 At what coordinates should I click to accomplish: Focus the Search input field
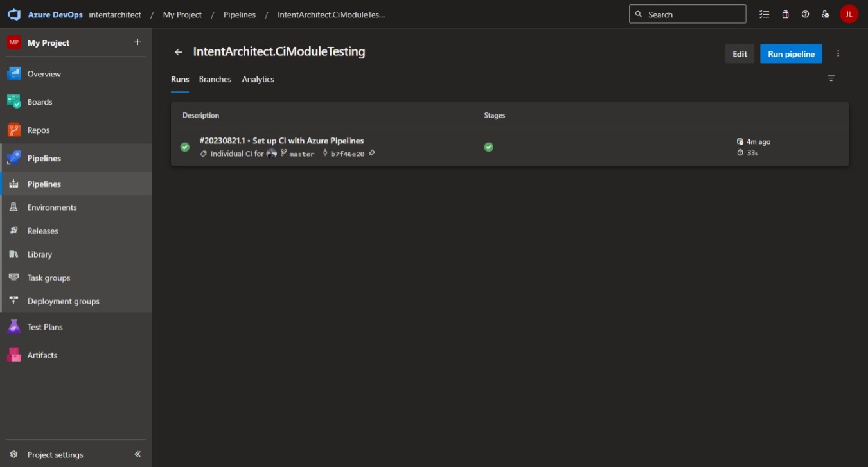[x=687, y=14]
